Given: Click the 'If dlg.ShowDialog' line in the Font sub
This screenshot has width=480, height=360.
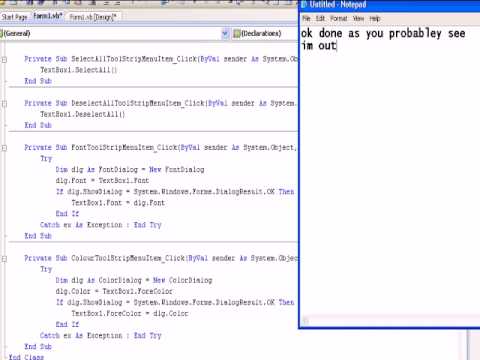Looking at the screenshot, I should coord(175,192).
